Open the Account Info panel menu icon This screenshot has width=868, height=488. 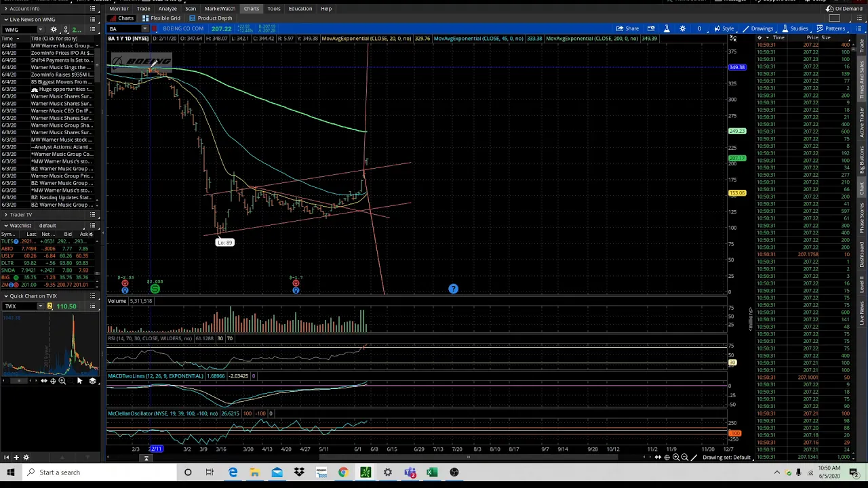click(x=93, y=9)
